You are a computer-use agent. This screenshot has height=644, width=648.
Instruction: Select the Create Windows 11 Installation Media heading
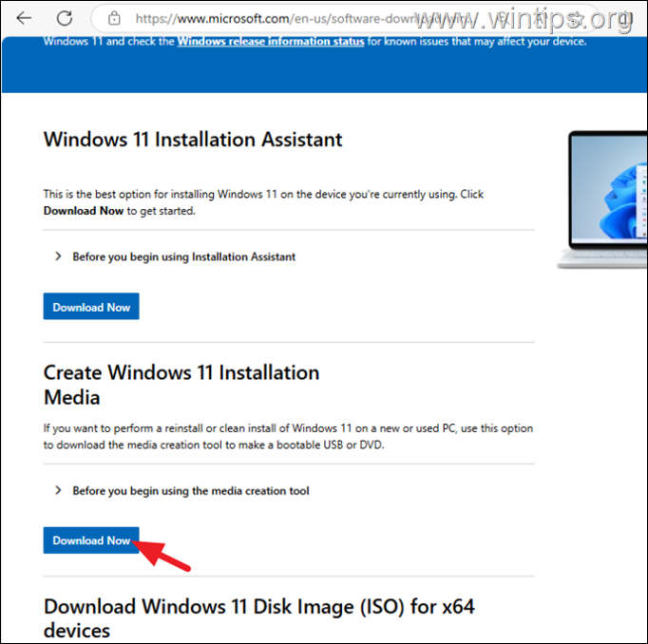pos(181,385)
